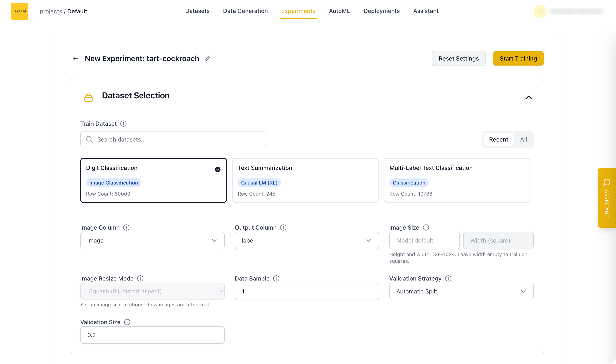Show Recent datasets

point(498,140)
